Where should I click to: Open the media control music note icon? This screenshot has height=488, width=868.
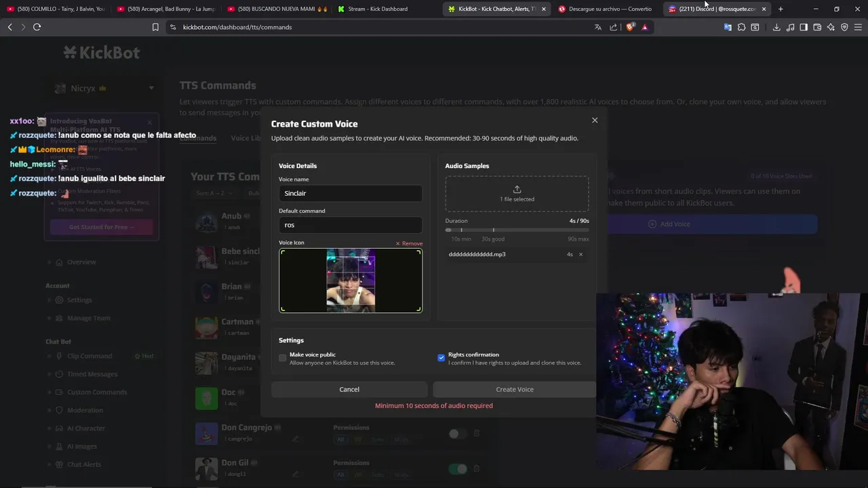pos(790,27)
